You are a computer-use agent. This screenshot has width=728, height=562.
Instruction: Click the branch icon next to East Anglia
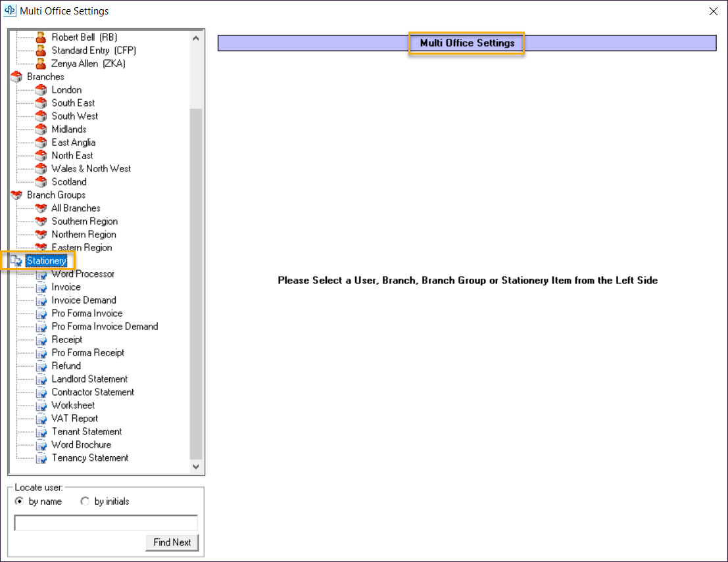(x=41, y=142)
